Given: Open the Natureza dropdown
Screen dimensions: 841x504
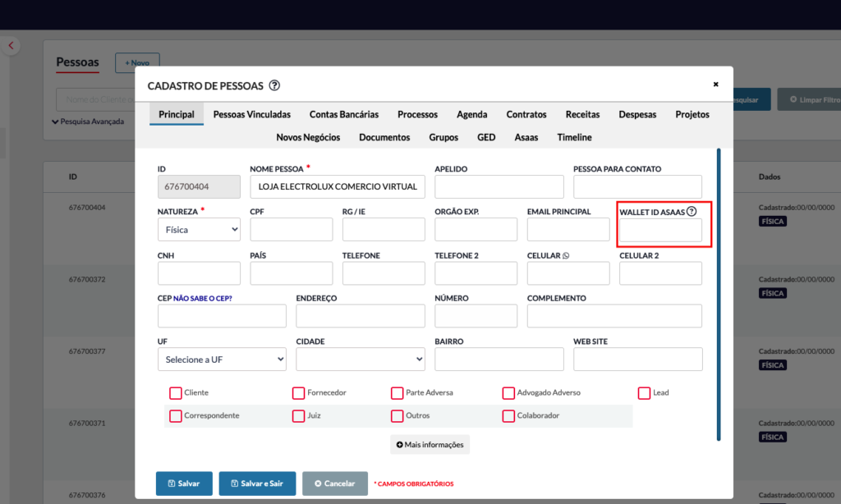Looking at the screenshot, I should pyautogui.click(x=199, y=230).
